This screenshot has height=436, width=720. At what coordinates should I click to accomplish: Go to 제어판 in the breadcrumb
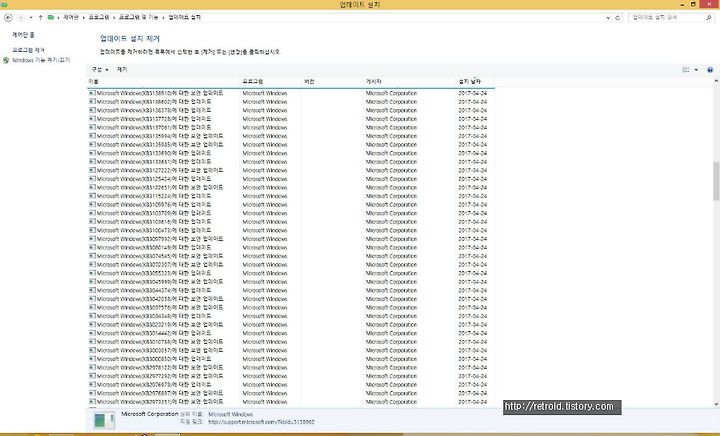(x=71, y=17)
